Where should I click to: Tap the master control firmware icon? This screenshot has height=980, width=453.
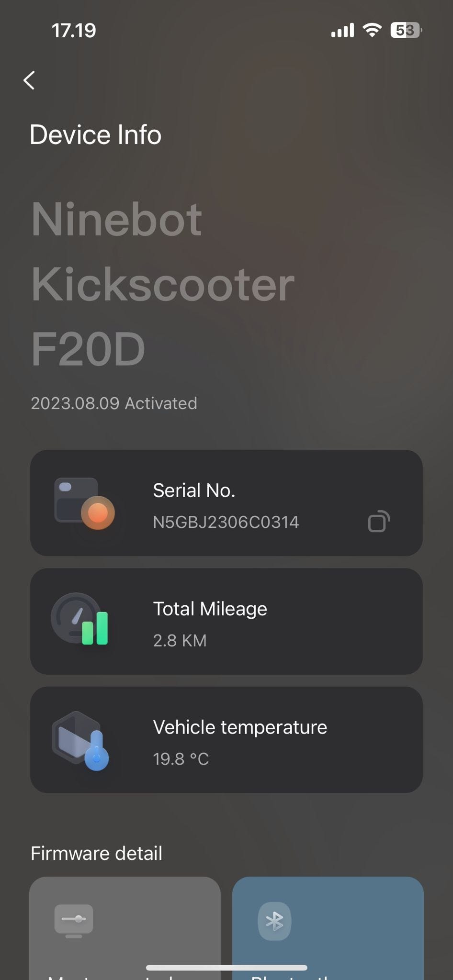[x=74, y=921]
